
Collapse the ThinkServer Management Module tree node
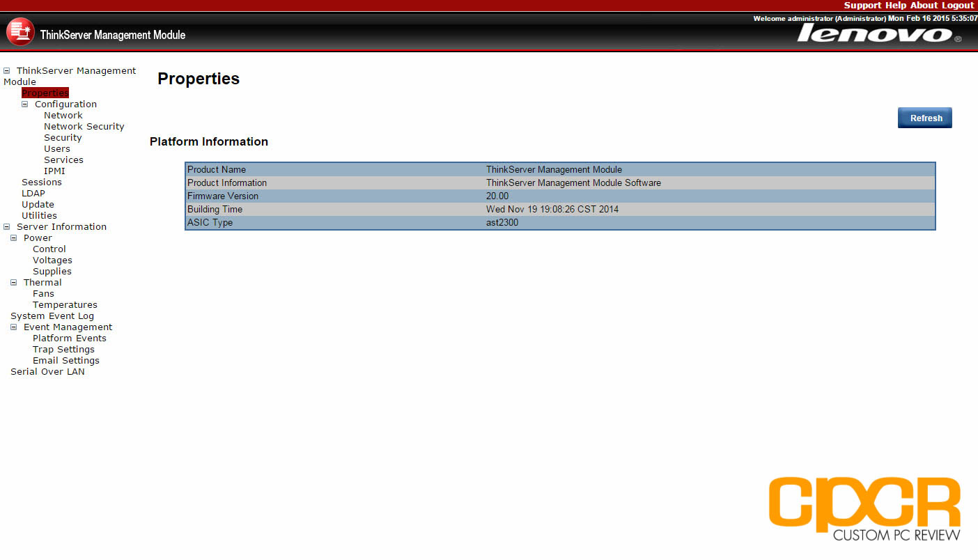[7, 71]
